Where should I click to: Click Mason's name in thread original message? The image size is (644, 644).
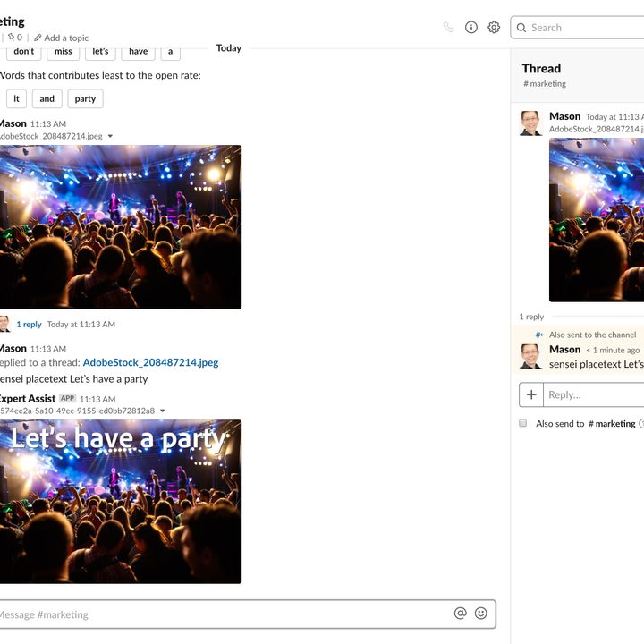coord(565,116)
